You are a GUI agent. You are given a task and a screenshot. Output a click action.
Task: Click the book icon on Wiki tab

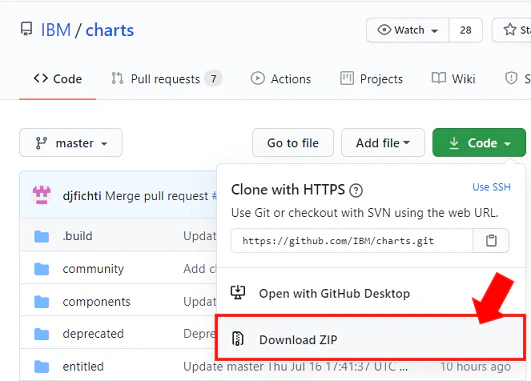[439, 78]
